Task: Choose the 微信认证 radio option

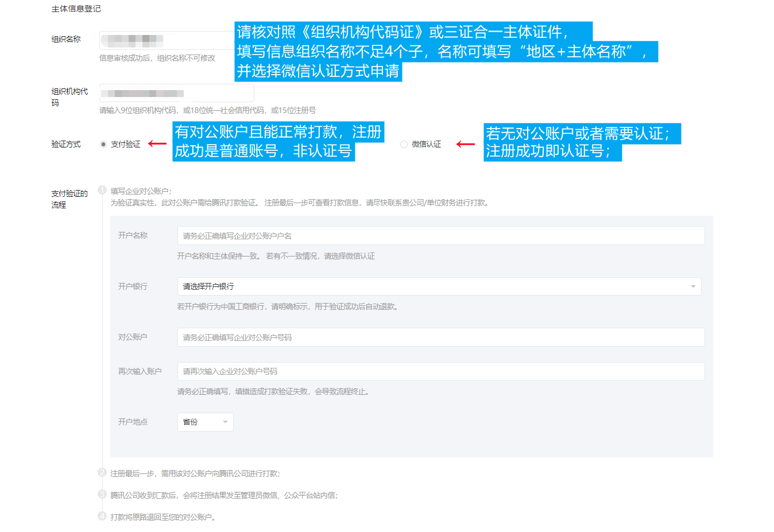Action: 404,145
